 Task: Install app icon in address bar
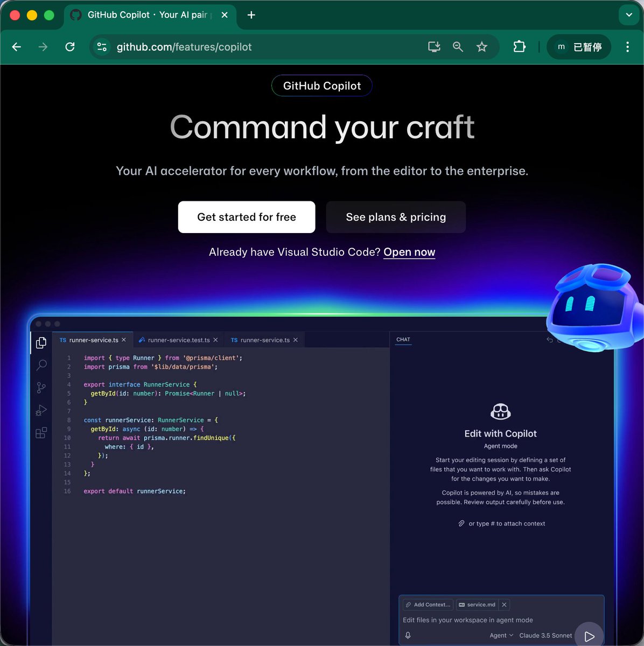click(434, 47)
